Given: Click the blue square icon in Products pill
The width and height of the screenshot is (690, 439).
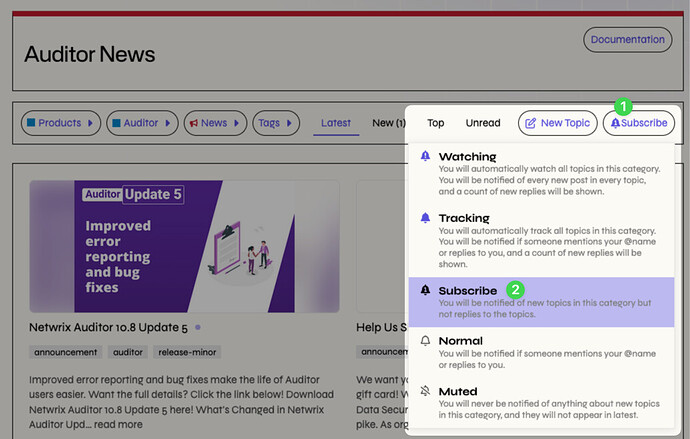Looking at the screenshot, I should click(31, 122).
